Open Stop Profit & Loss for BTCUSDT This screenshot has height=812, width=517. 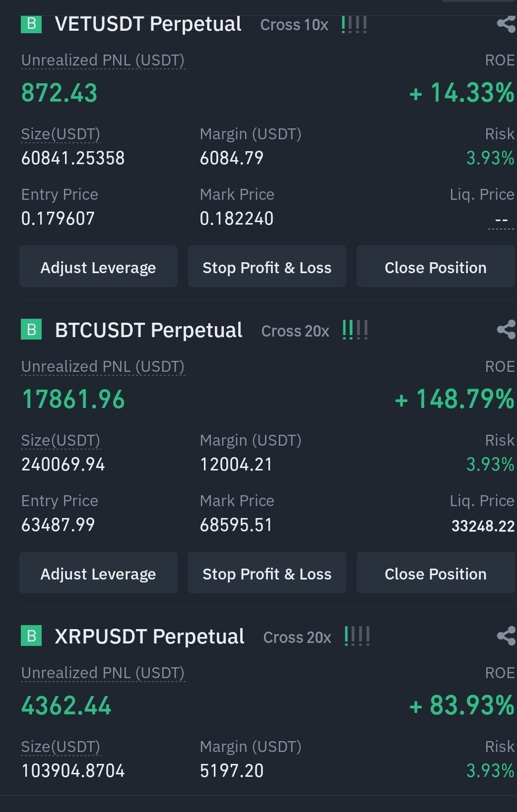click(267, 574)
